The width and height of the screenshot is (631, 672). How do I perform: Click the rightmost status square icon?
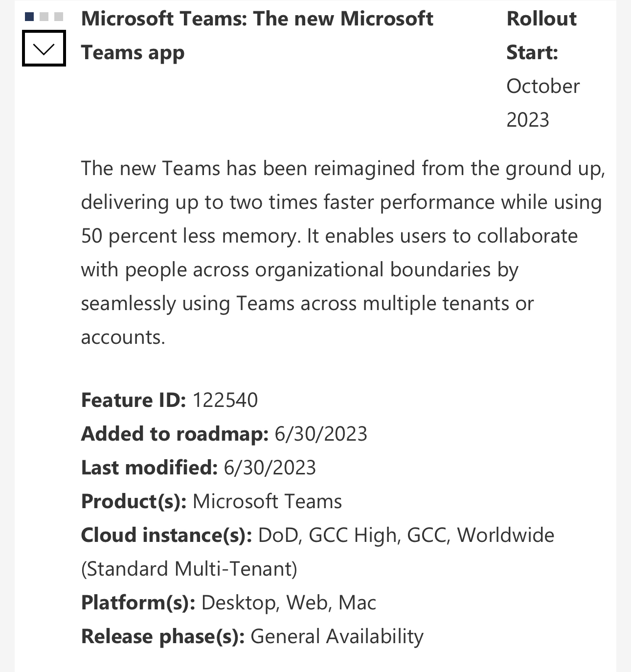click(58, 16)
